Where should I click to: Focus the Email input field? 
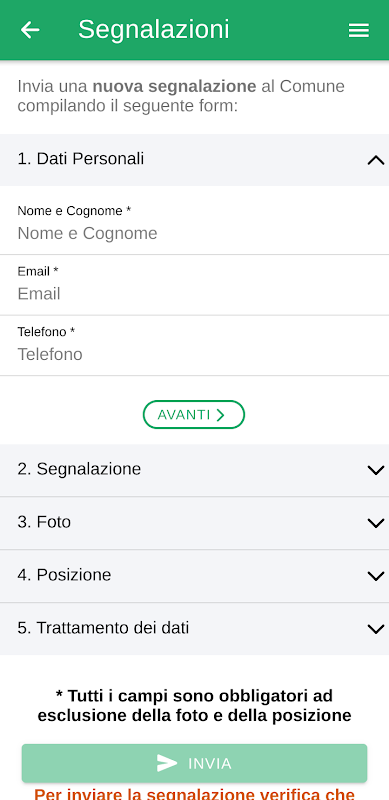[x=194, y=294]
